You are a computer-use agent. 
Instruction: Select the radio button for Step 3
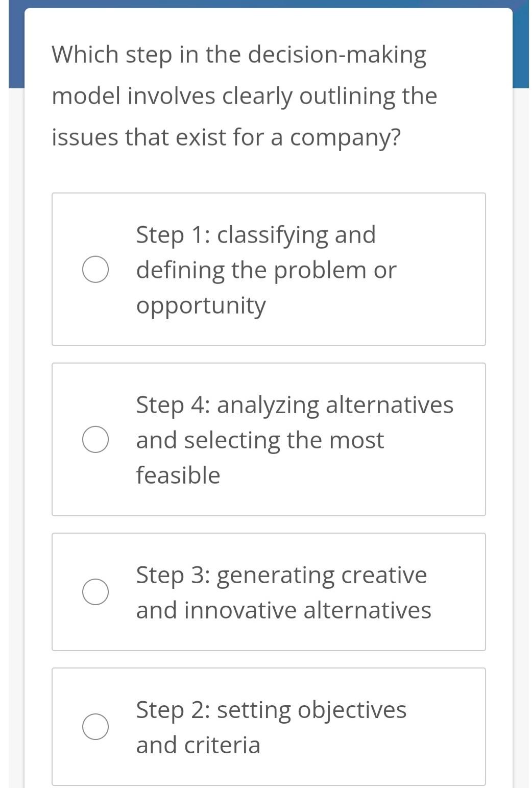95,591
